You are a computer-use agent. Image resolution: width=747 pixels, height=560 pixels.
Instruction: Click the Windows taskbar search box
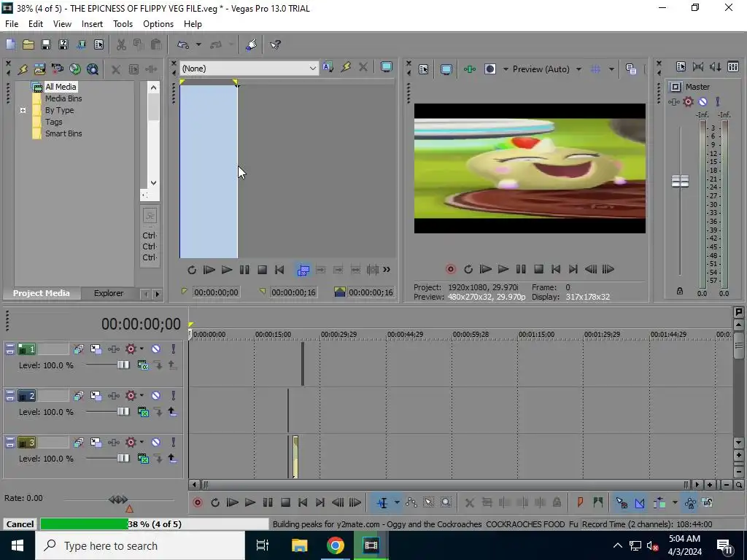pyautogui.click(x=140, y=545)
